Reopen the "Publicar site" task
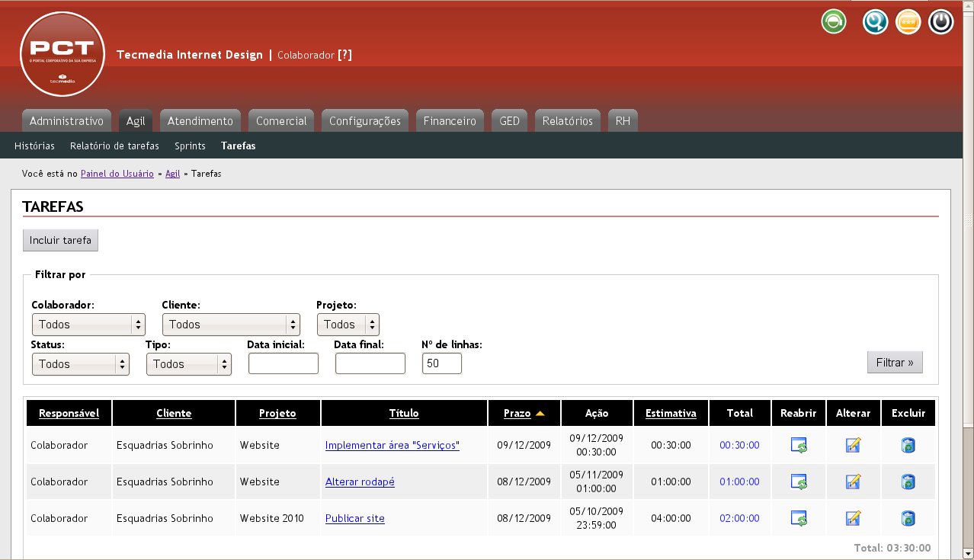This screenshot has width=974, height=560. point(799,518)
